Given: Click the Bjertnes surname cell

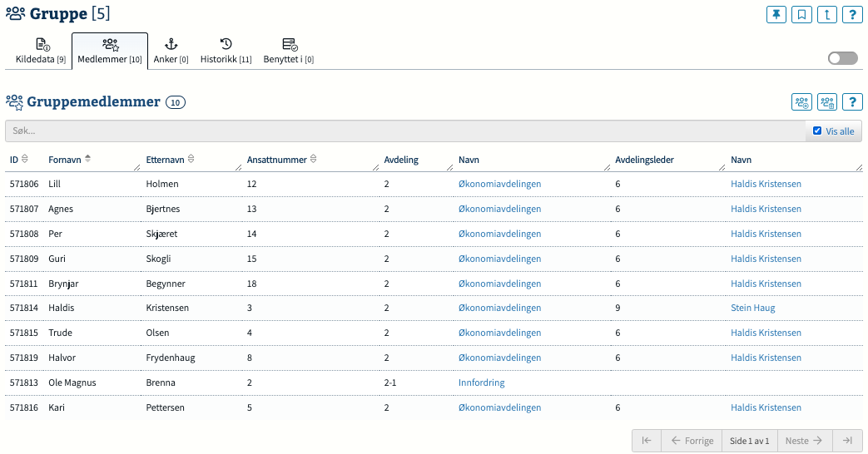Looking at the screenshot, I should (x=162, y=209).
